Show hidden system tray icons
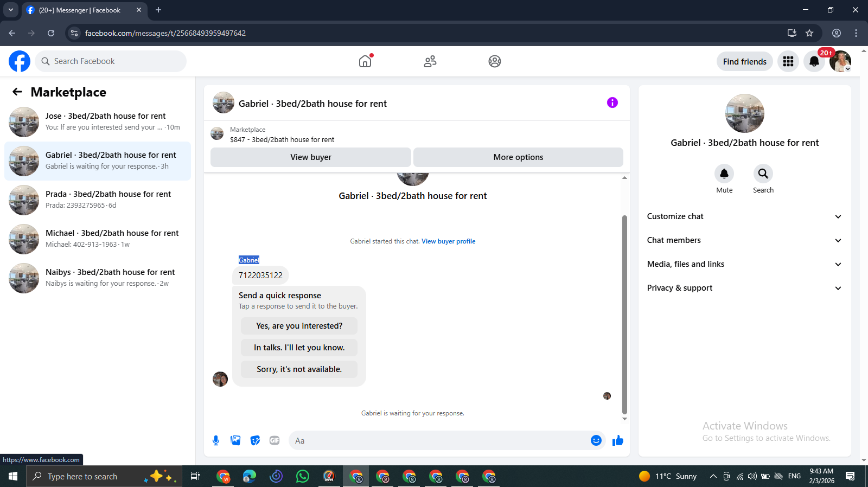The width and height of the screenshot is (868, 487). pos(713,477)
